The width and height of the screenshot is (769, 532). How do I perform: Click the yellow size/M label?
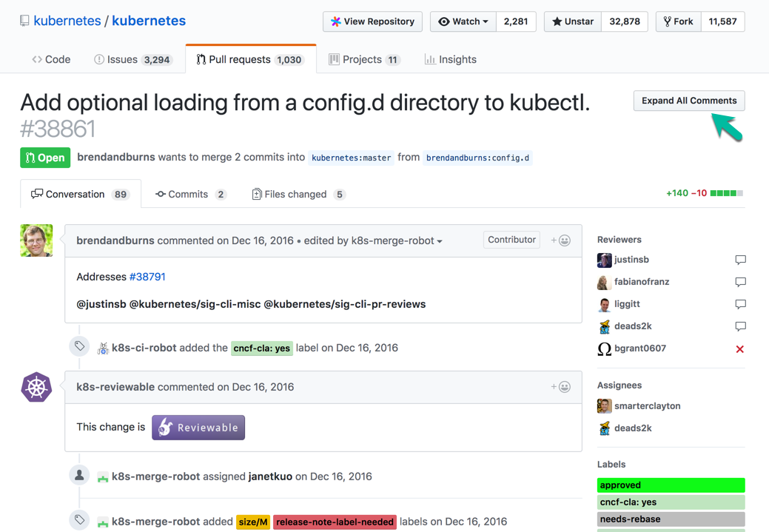(253, 522)
